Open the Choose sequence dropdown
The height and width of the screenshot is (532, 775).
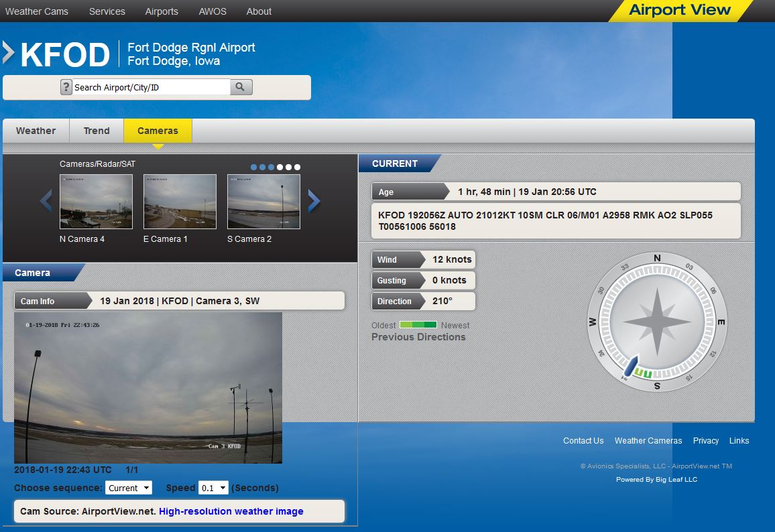(128, 488)
